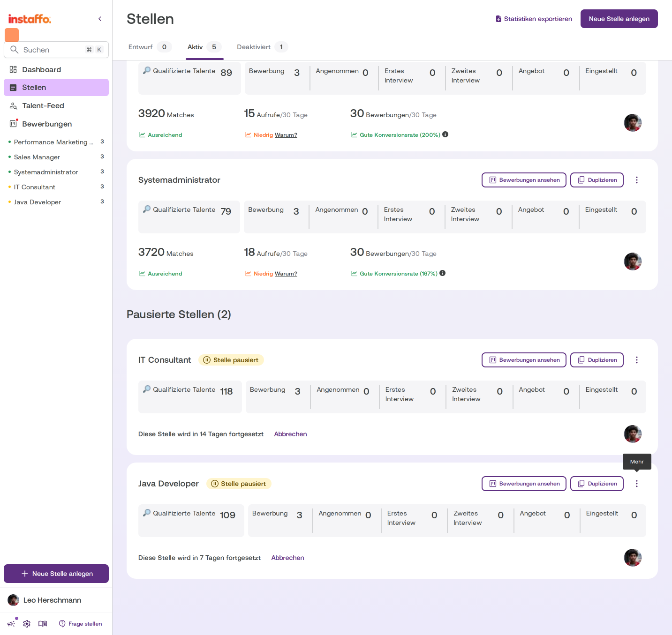Image resolution: width=672 pixels, height=635 pixels.
Task: Open the announcements megaphone icon
Action: coord(11,624)
